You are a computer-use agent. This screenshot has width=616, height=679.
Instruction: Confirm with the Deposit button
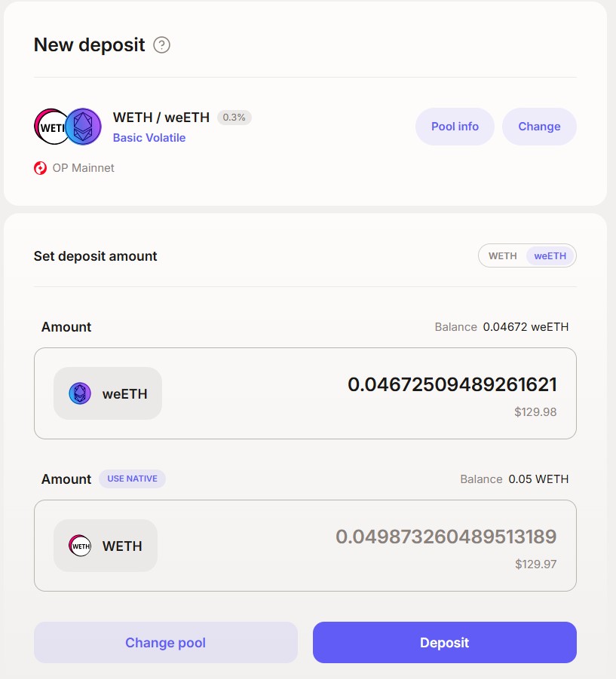[444, 643]
